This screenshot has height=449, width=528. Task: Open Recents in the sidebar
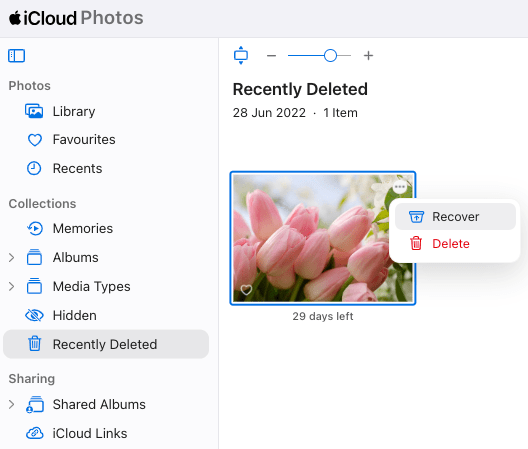(106, 168)
